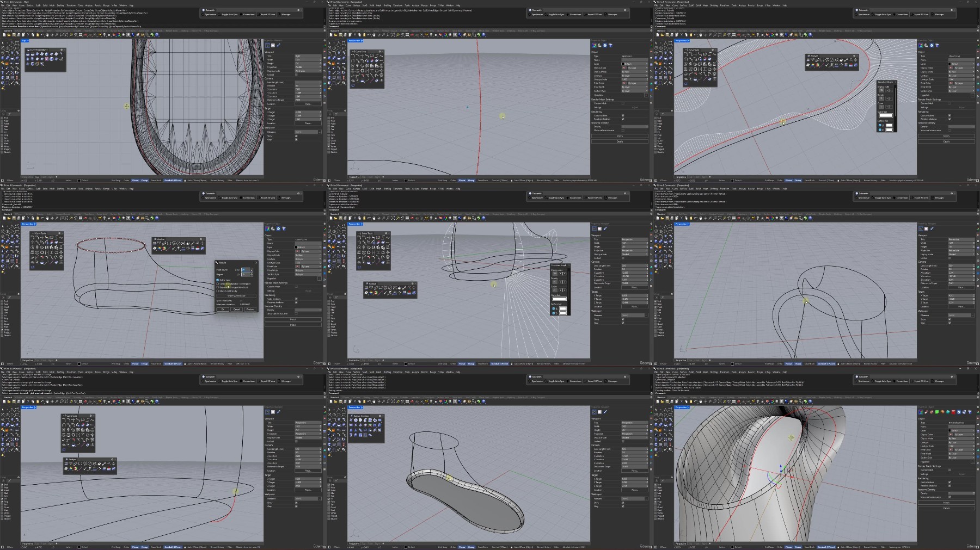The width and height of the screenshot is (980, 550).
Task: Click Curve Tools toolbar gear in Rebuild window
Action: tap(59, 233)
